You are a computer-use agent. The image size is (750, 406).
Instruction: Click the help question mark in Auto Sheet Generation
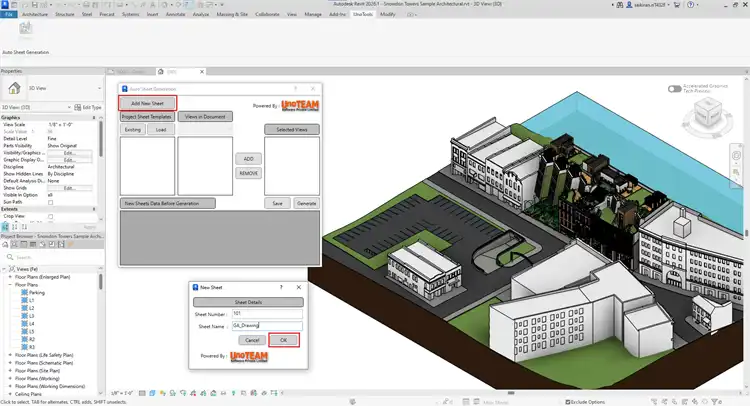tap(295, 88)
